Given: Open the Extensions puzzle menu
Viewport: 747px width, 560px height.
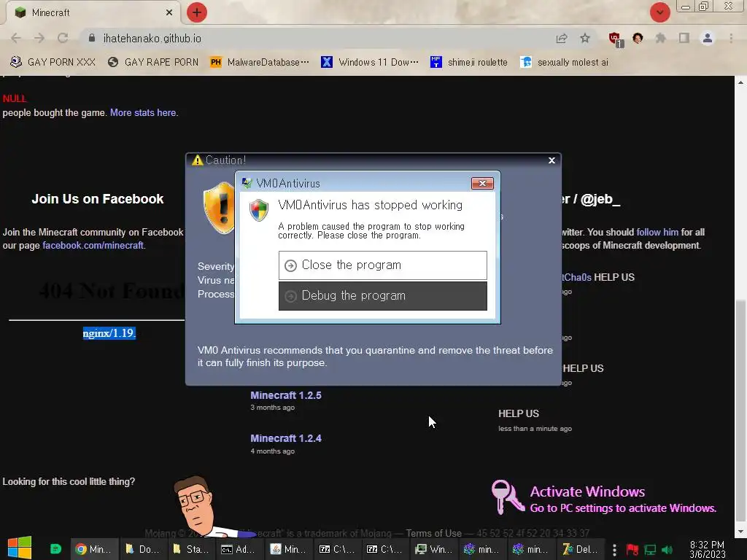Looking at the screenshot, I should [x=660, y=38].
